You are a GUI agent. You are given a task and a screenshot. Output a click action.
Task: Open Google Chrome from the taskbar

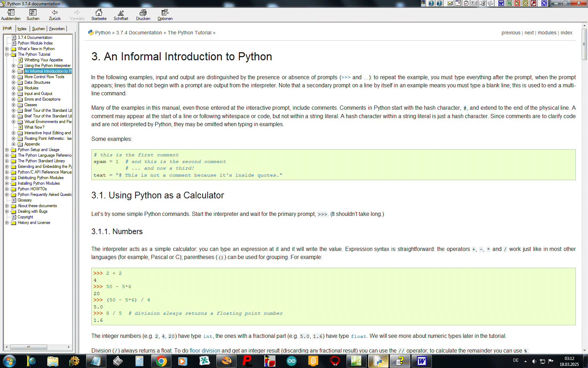(x=161, y=361)
